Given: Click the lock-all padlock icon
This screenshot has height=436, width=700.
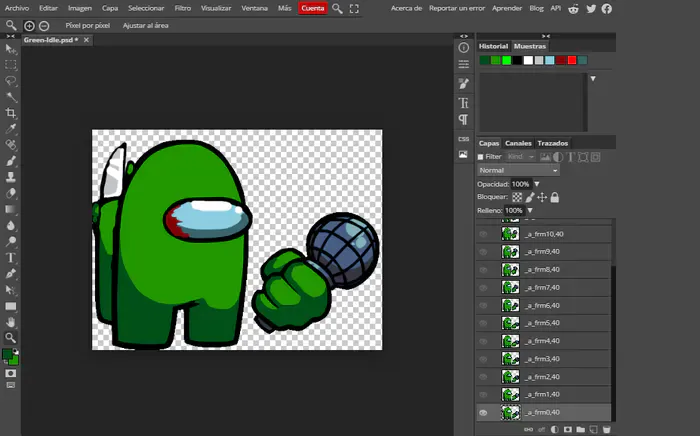Looking at the screenshot, I should (555, 198).
